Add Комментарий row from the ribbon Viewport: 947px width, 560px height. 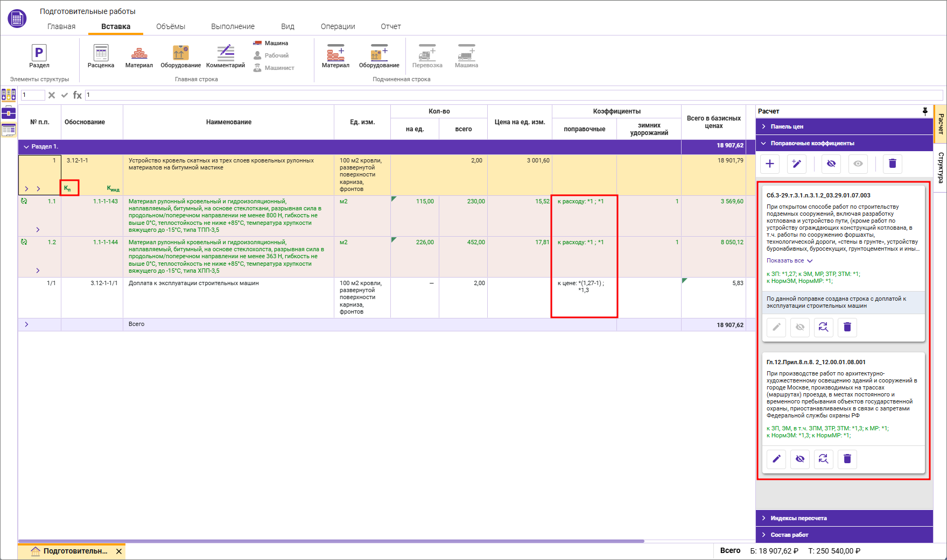225,56
